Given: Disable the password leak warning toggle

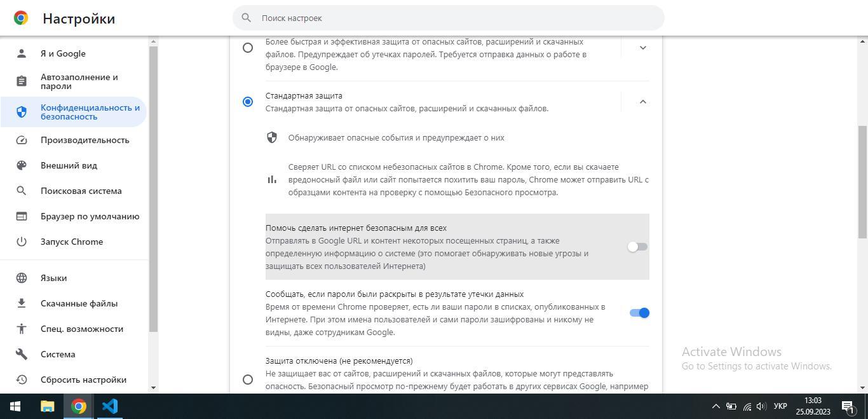Looking at the screenshot, I should (639, 313).
